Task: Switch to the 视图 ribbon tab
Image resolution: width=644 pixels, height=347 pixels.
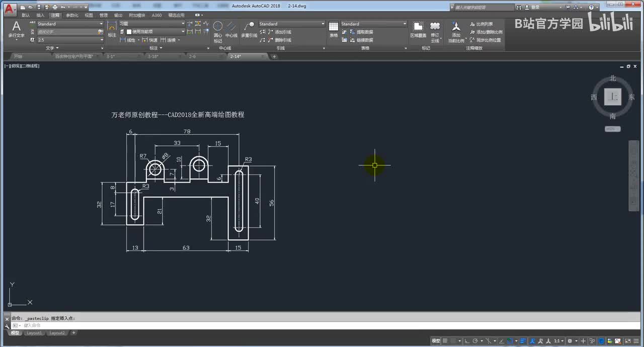Action: coord(89,15)
